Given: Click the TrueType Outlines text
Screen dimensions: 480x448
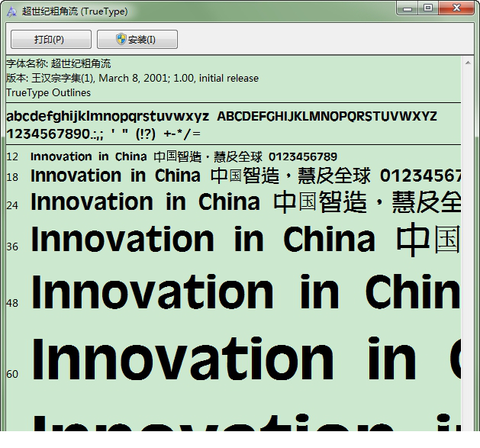Looking at the screenshot, I should point(48,92).
